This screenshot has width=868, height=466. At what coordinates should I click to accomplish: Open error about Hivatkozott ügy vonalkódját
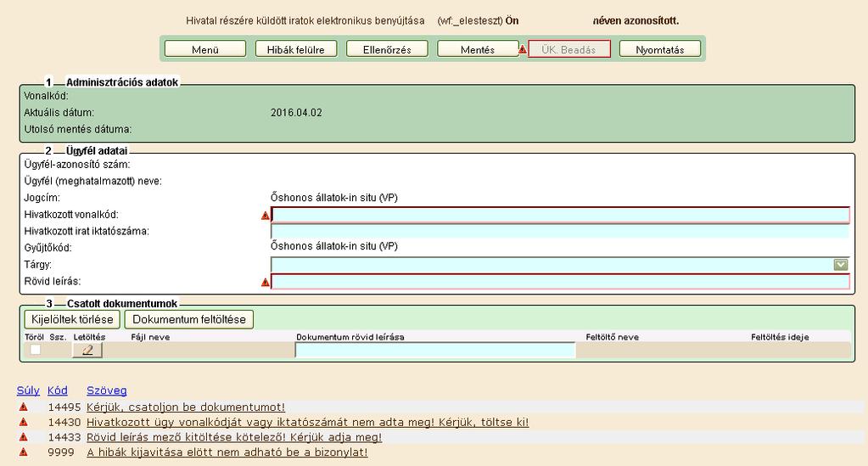tap(308, 422)
